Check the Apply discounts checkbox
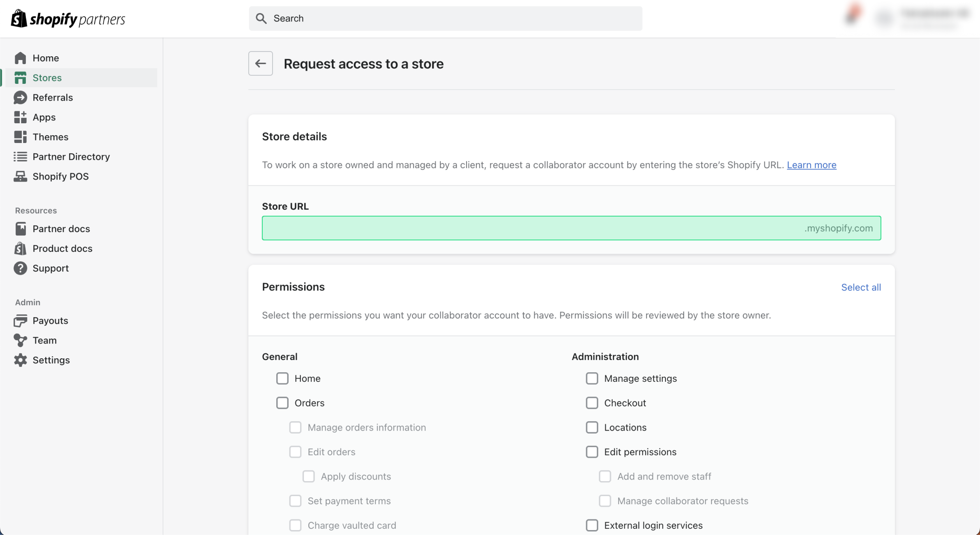The width and height of the screenshot is (980, 535). coord(308,477)
